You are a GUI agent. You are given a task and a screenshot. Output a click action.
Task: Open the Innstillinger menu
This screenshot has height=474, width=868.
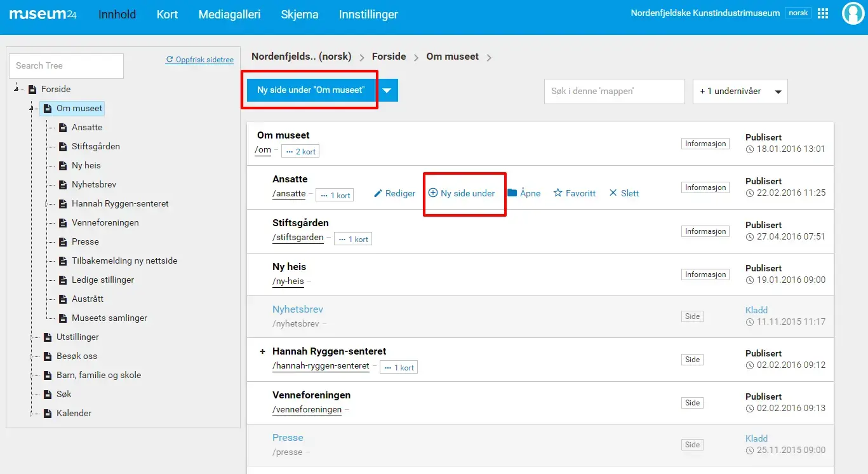coord(369,14)
